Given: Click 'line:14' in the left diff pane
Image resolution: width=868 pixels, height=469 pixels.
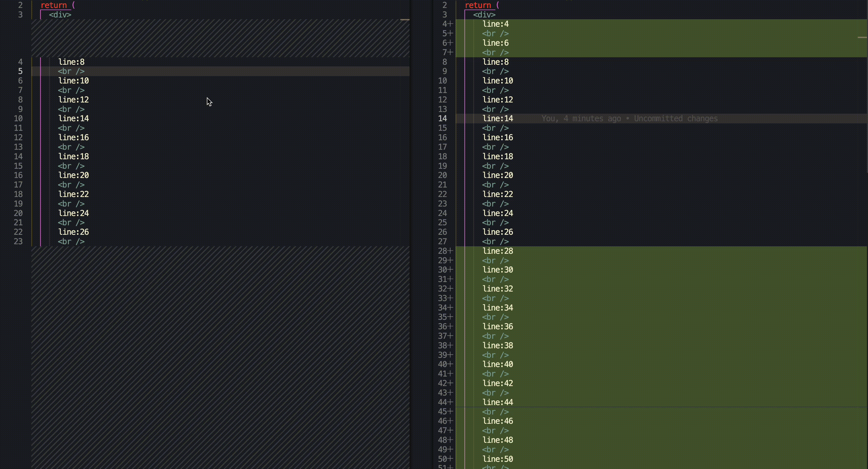Looking at the screenshot, I should [x=73, y=119].
